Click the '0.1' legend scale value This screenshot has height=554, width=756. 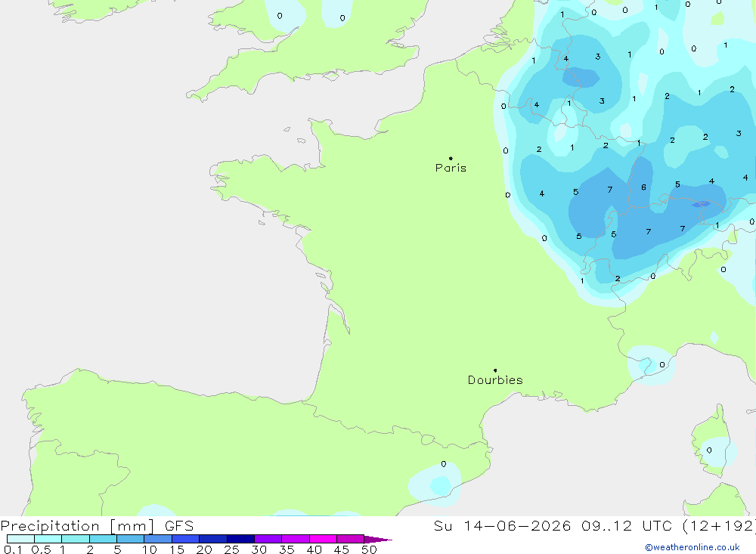click(13, 549)
